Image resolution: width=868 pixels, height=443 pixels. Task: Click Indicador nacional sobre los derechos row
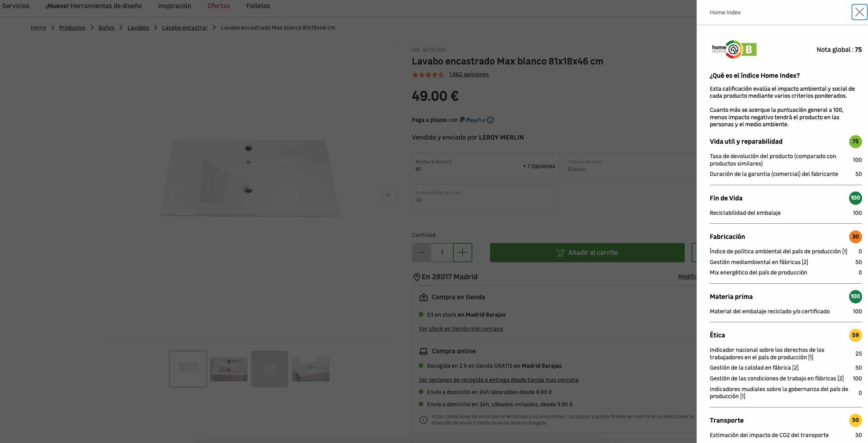click(x=786, y=354)
